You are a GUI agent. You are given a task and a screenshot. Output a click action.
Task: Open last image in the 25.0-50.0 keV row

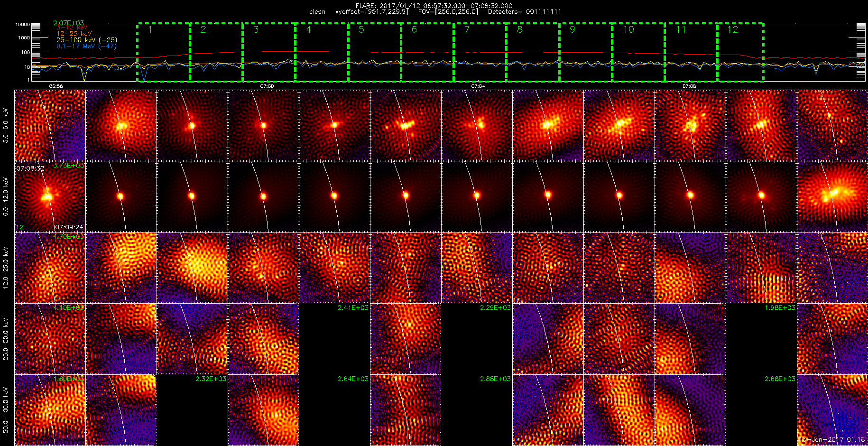[x=832, y=339]
